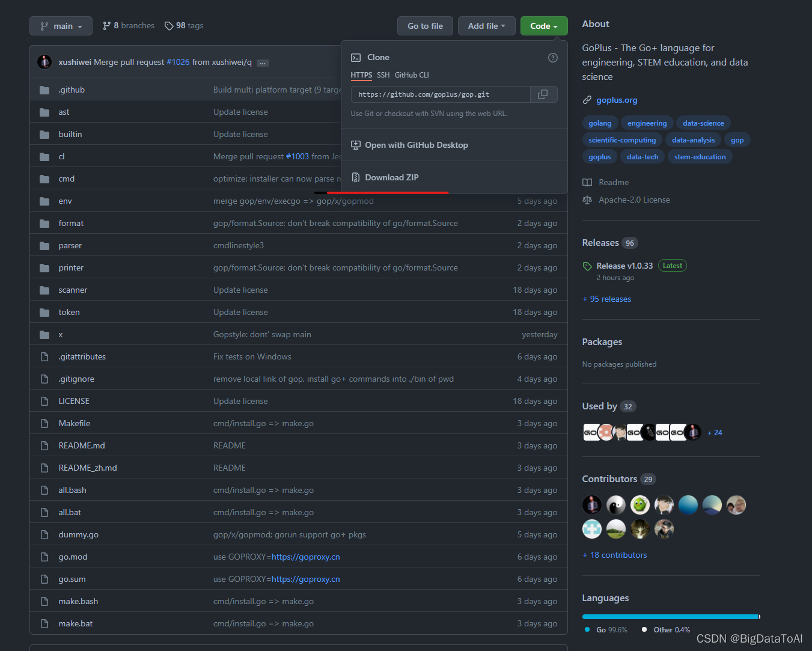Click the Latest release badge
812x651 pixels.
pos(673,266)
